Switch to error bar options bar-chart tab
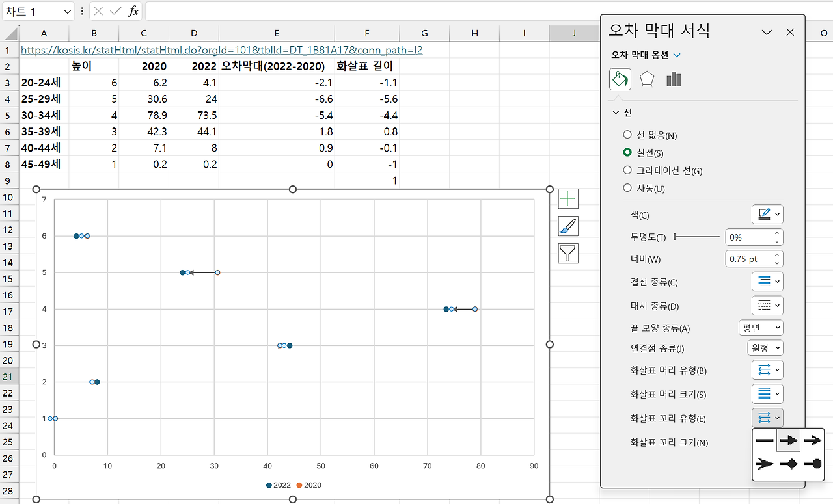 674,79
